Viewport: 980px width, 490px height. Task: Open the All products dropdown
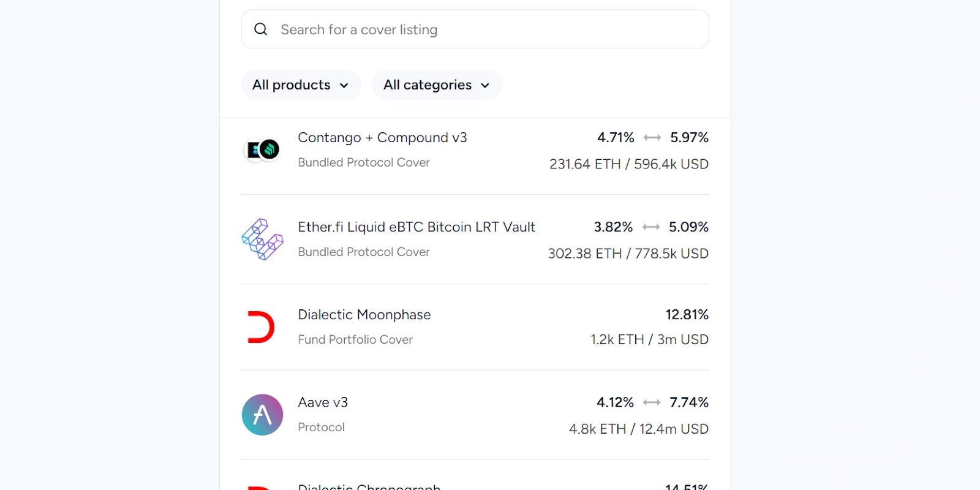tap(301, 85)
